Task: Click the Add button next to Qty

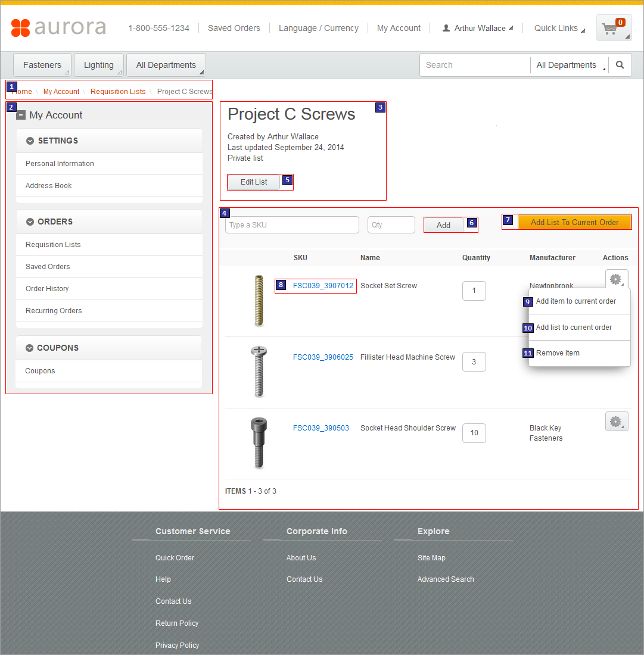Action: click(443, 225)
